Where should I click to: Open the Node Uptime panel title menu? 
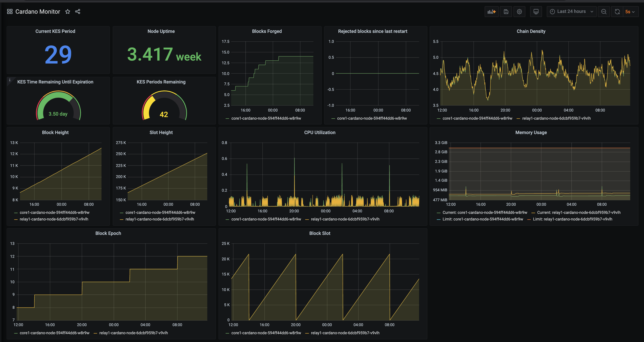[x=161, y=31]
